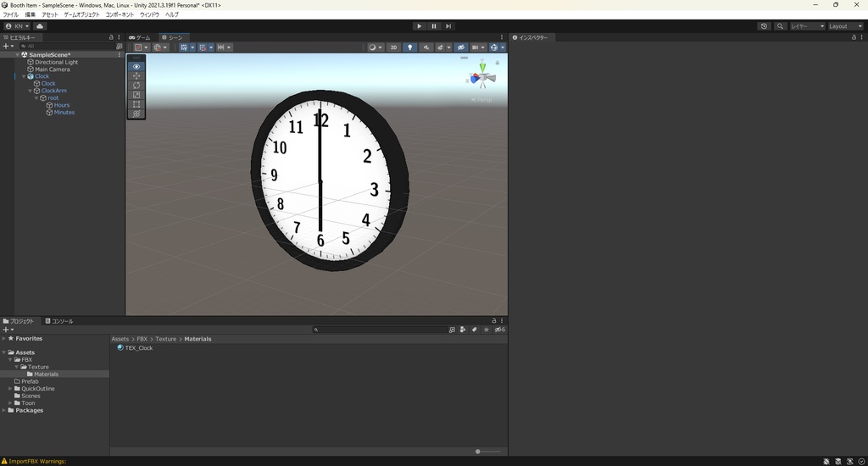
Task: Select the Transform tool in scene toolbar
Action: (x=136, y=114)
